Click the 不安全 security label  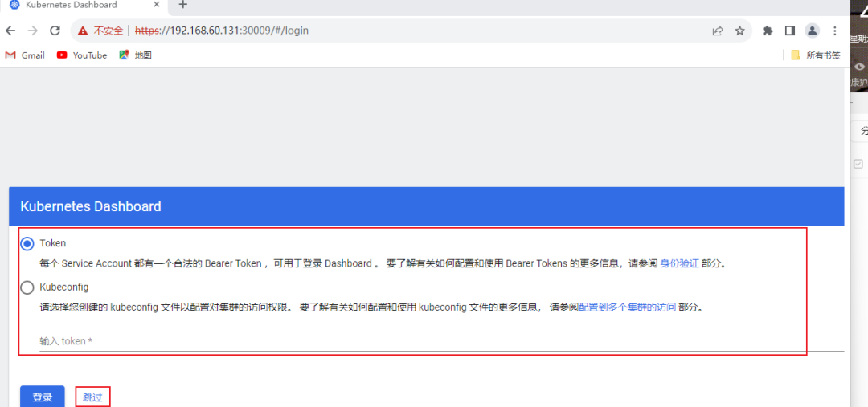[108, 31]
